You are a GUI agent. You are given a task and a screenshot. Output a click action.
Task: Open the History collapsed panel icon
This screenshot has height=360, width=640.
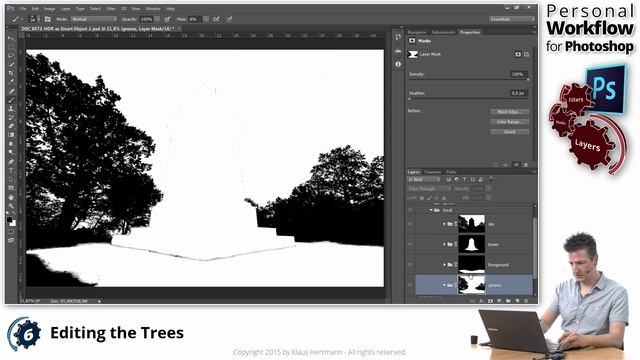tap(398, 37)
